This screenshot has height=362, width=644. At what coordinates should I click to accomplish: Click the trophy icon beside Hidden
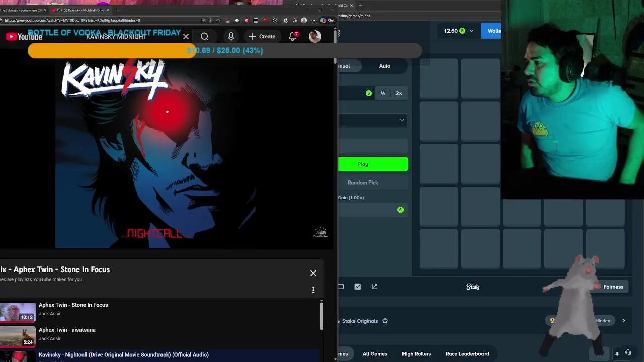tap(552, 321)
